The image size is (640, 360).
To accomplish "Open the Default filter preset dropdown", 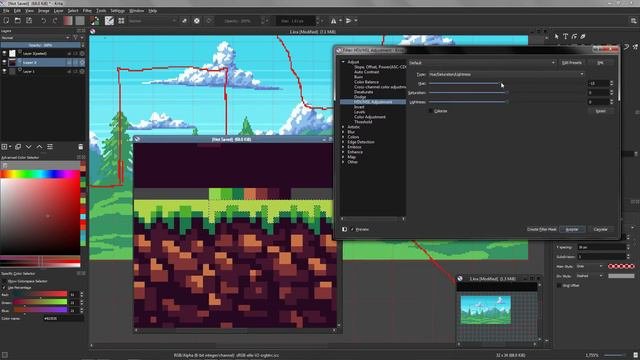I will coord(482,63).
